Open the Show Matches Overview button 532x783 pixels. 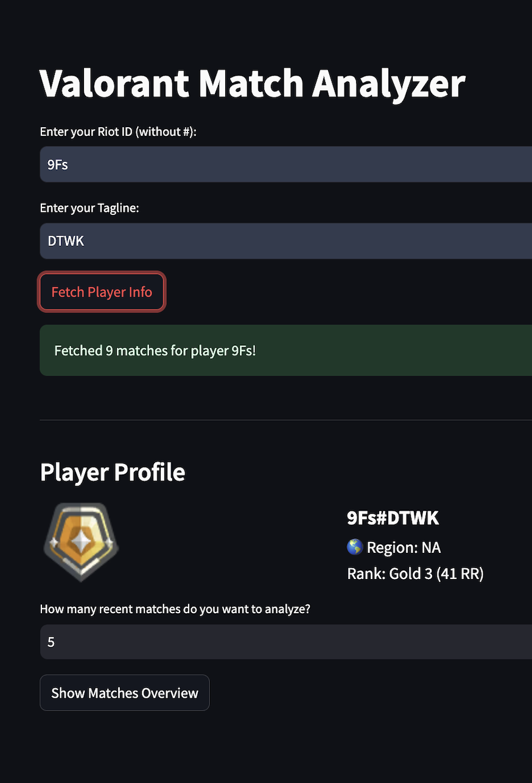click(x=125, y=693)
